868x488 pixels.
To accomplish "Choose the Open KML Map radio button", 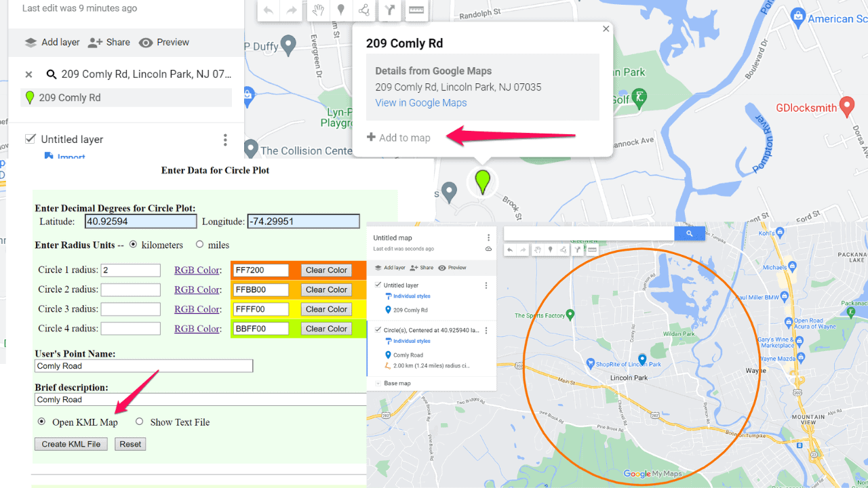I will tap(41, 422).
